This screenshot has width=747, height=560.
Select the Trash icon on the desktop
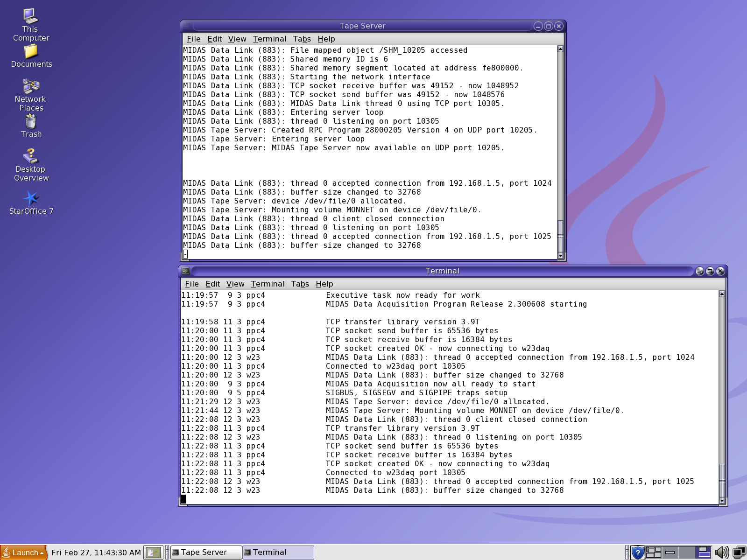pyautogui.click(x=31, y=126)
